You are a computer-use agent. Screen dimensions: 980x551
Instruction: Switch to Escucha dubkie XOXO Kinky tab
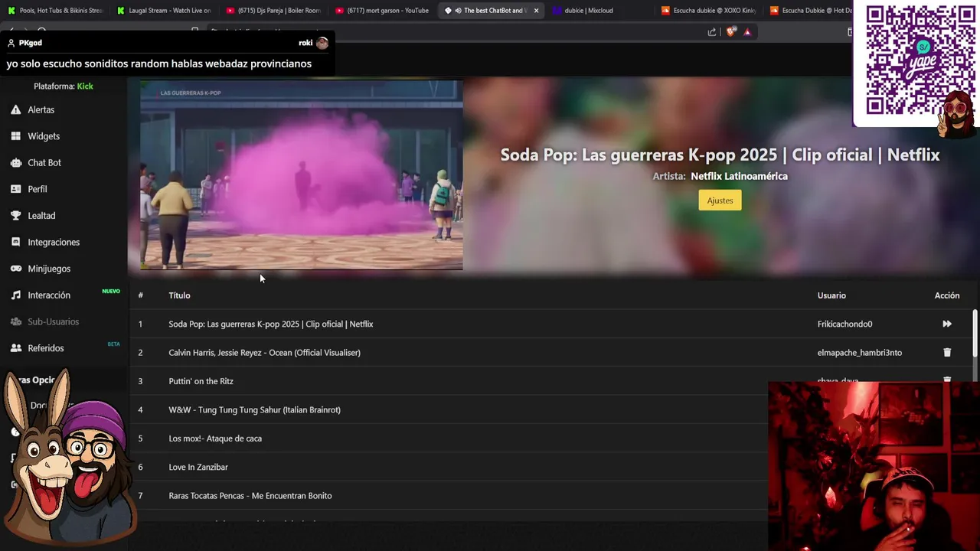click(x=710, y=11)
